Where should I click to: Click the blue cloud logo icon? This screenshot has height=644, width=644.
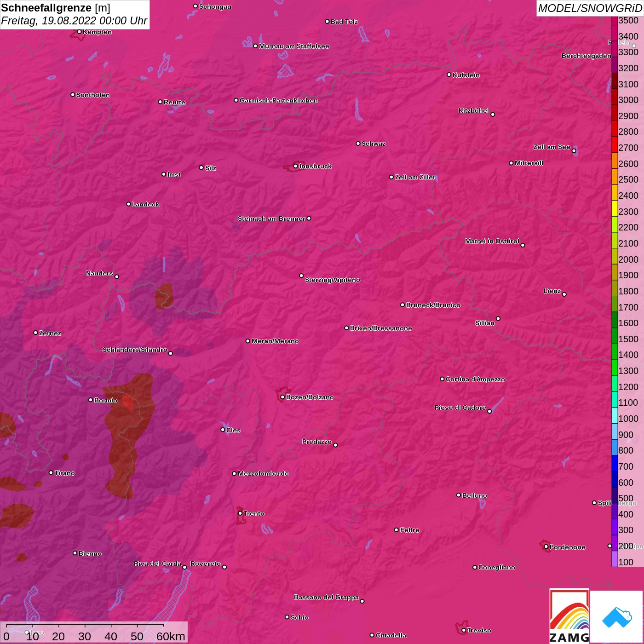tap(617, 617)
